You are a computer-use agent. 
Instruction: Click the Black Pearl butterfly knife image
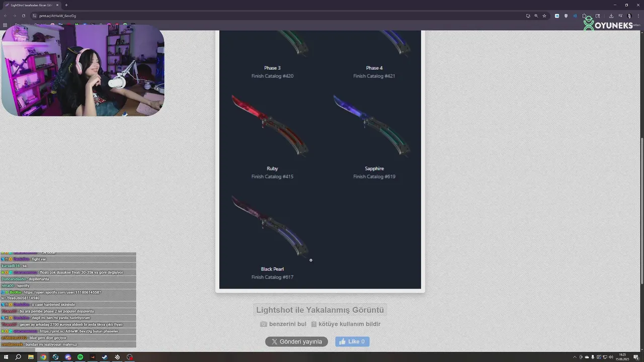pyautogui.click(x=271, y=226)
